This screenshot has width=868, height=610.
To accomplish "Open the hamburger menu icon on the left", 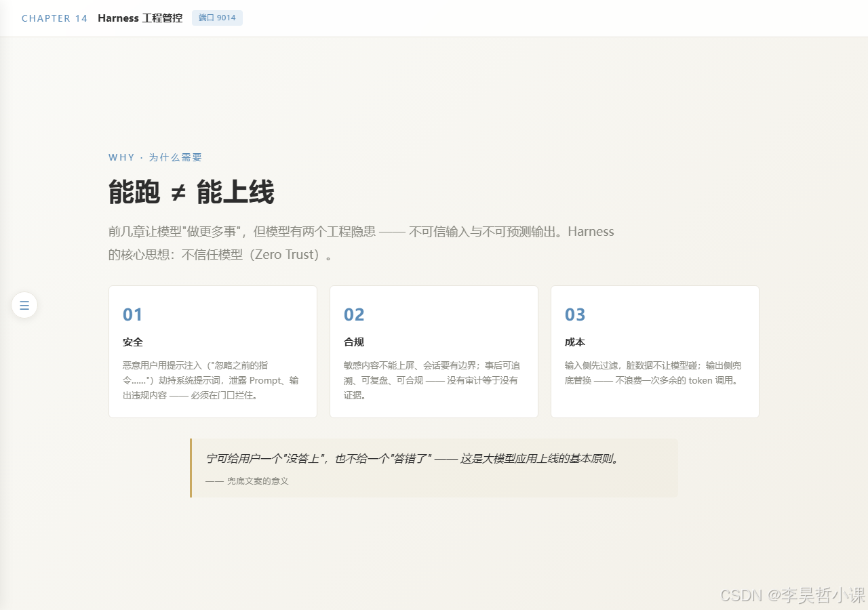I will pos(24,305).
